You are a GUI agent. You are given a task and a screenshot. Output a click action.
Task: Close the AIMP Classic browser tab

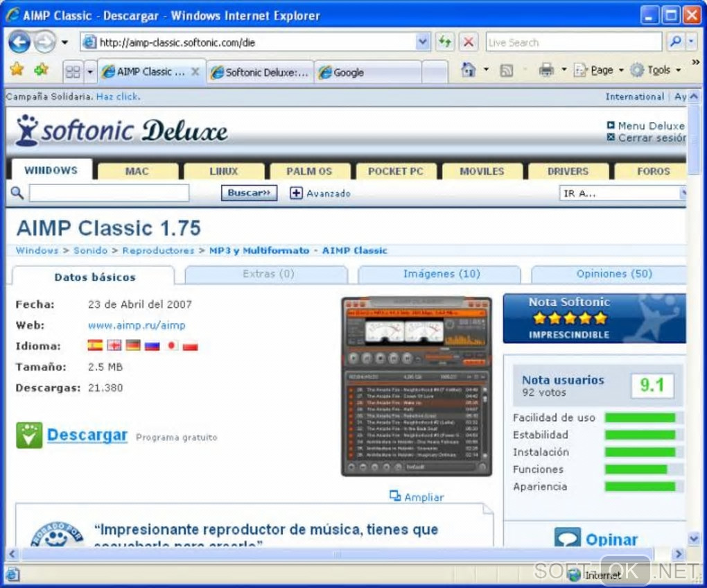coord(195,71)
